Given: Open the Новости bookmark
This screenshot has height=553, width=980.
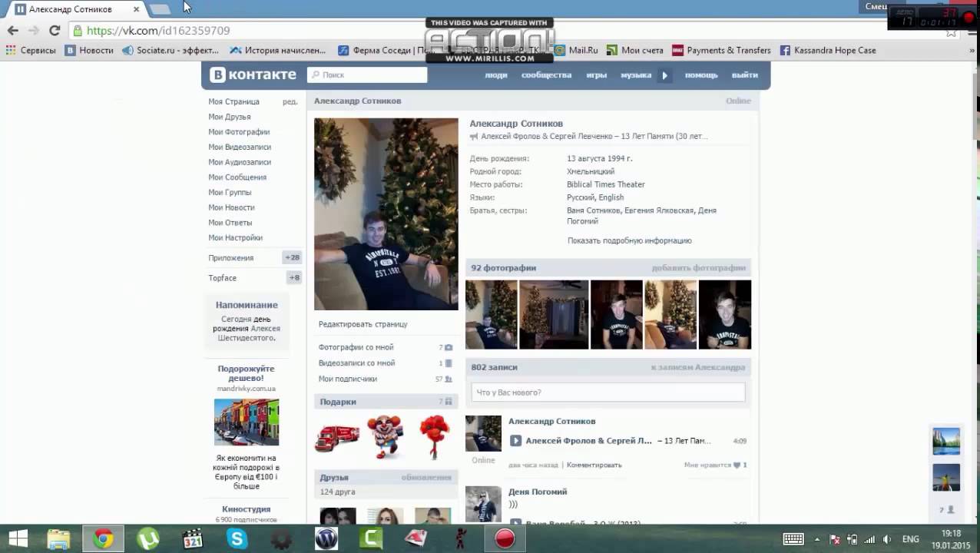Looking at the screenshot, I should 89,51.
